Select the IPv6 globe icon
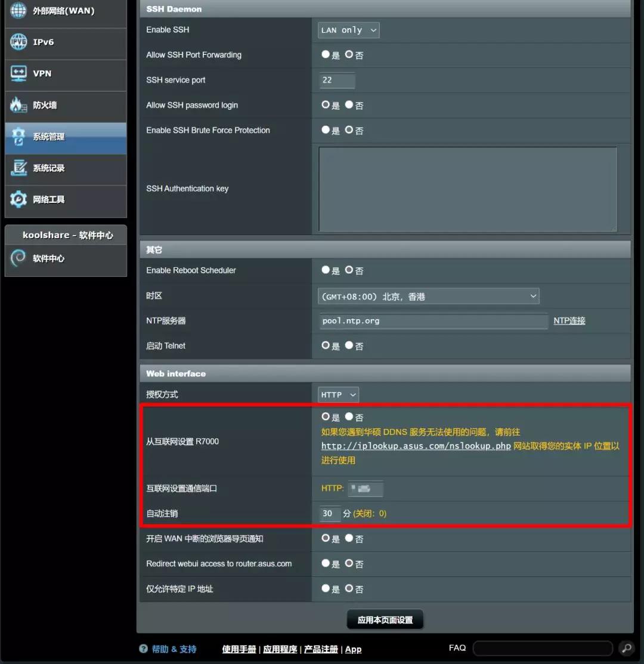644x664 pixels. (18, 42)
